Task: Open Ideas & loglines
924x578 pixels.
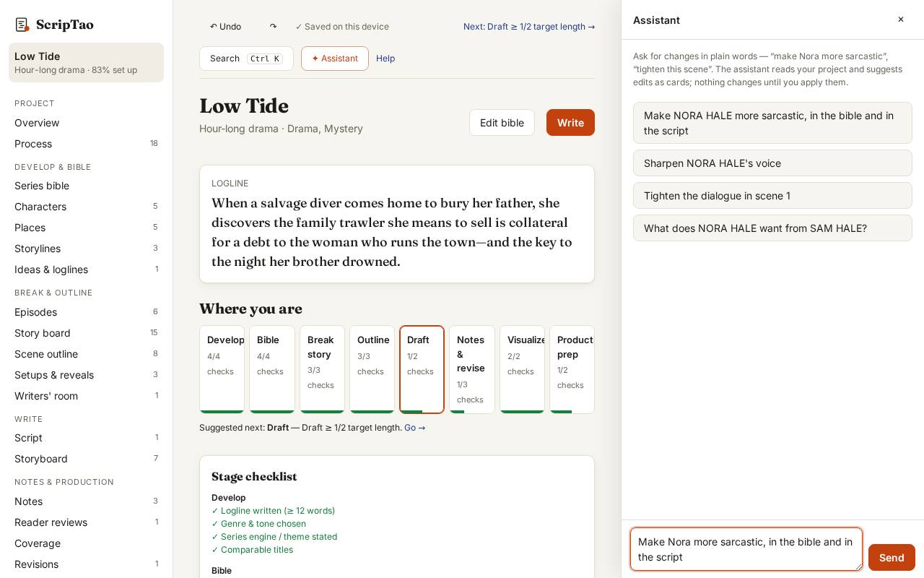Action: [86, 269]
